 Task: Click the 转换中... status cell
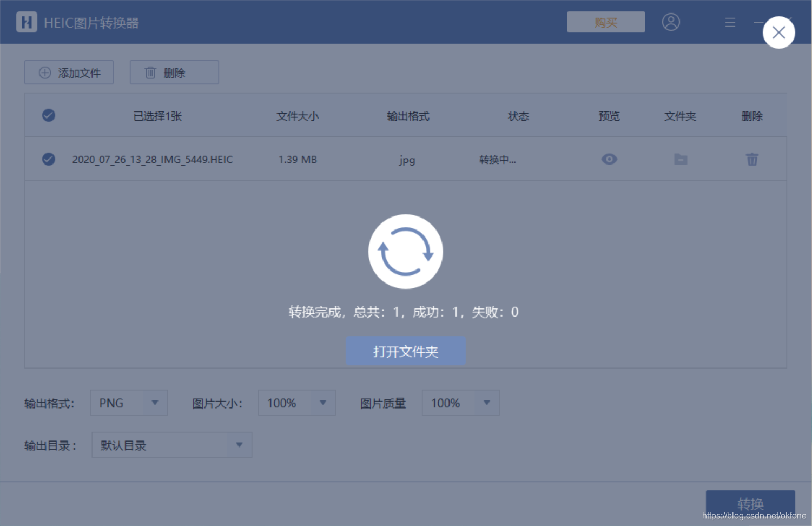[498, 160]
